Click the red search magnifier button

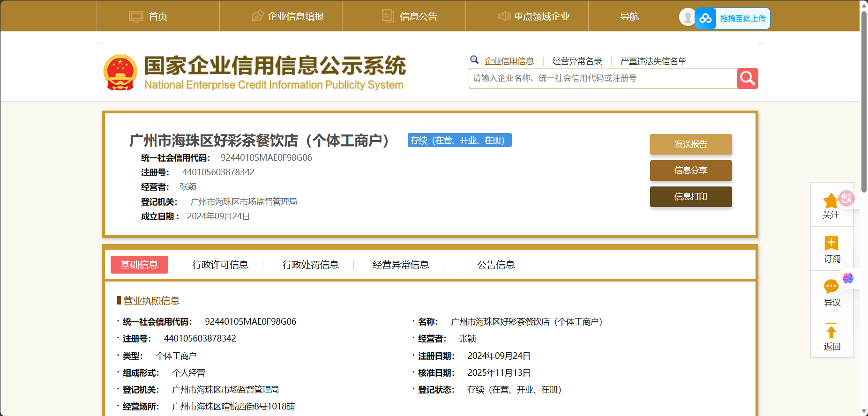point(748,78)
